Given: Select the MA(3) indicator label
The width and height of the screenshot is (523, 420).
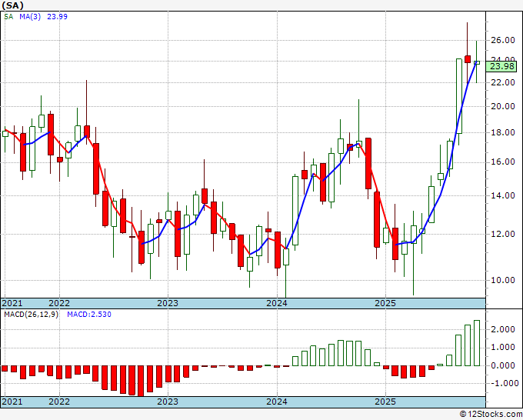Looking at the screenshot, I should [x=30, y=17].
